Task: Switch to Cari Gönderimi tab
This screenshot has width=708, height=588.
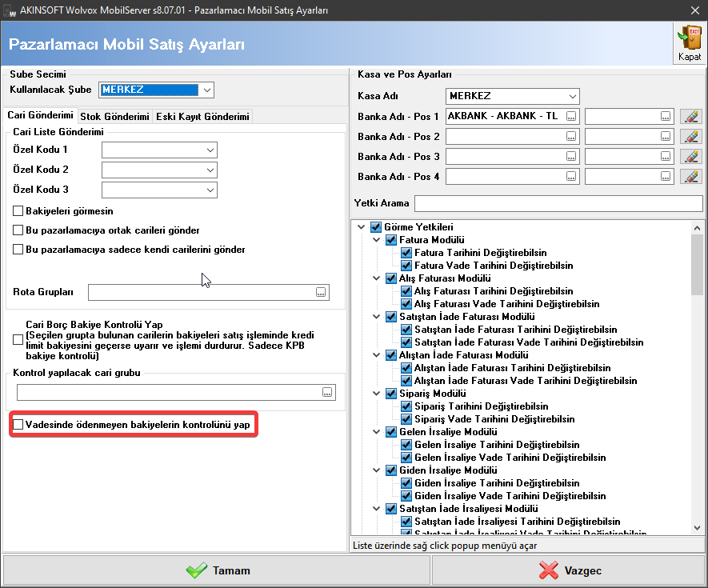Action: point(40,115)
